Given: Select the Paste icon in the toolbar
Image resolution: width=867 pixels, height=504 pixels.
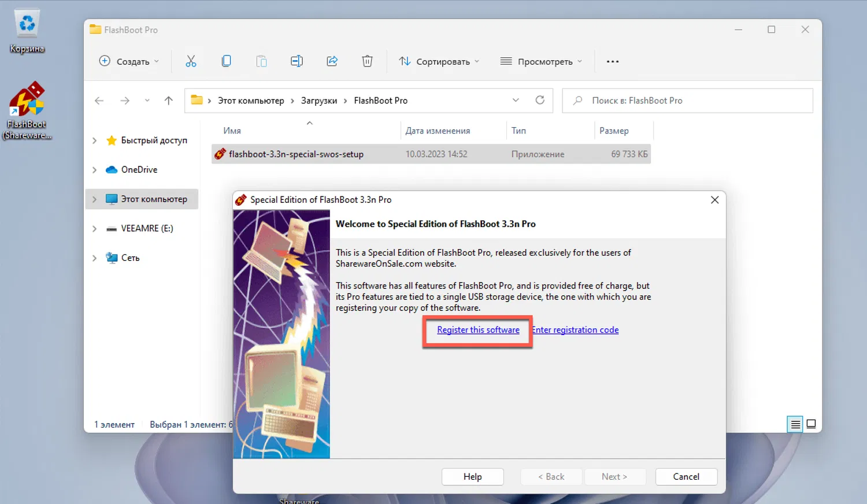Looking at the screenshot, I should (x=261, y=61).
